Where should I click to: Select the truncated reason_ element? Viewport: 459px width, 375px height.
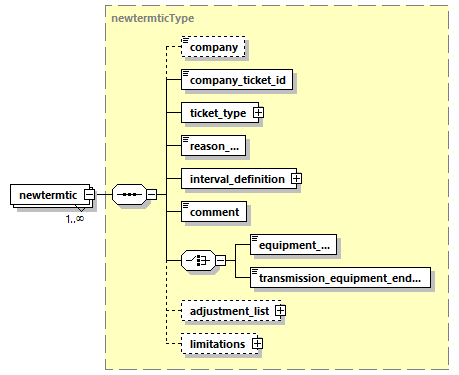coord(213,146)
